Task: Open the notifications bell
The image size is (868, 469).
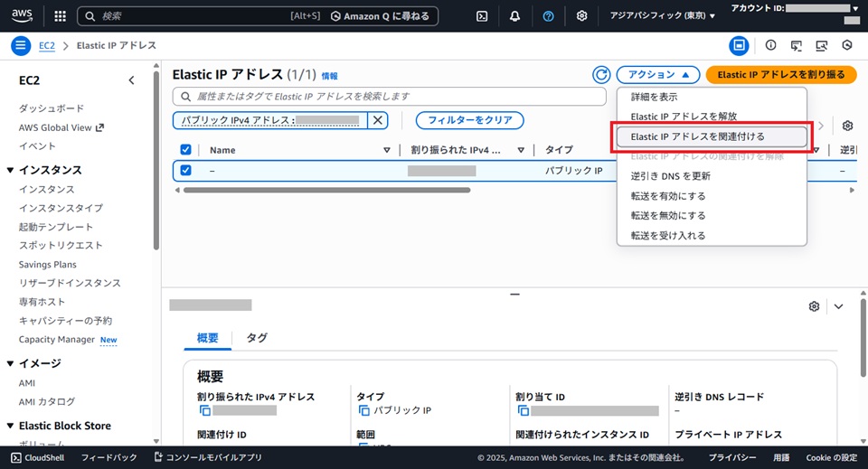Action: pyautogui.click(x=514, y=16)
